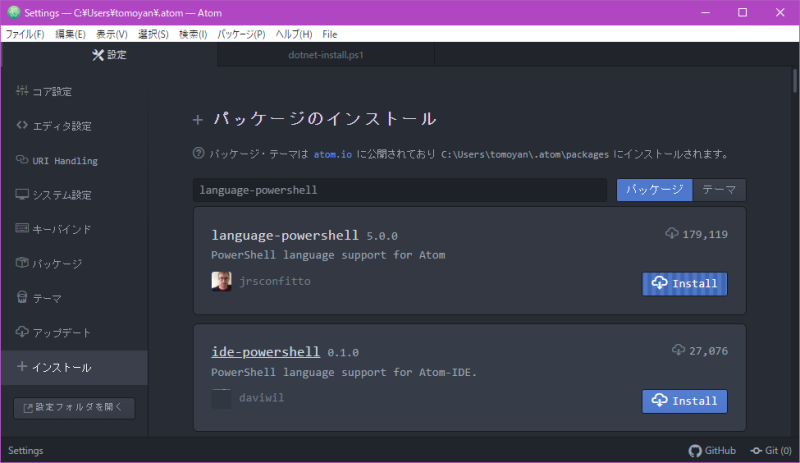
Task: Click the atom.io link
Action: point(333,154)
